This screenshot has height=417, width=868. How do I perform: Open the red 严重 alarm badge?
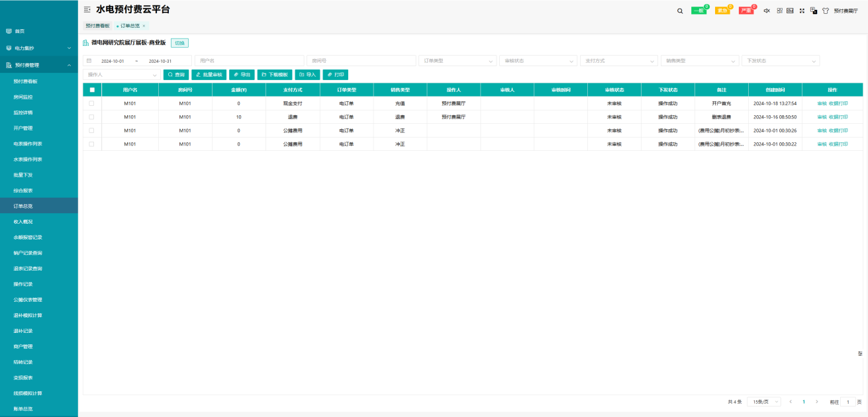tap(746, 11)
